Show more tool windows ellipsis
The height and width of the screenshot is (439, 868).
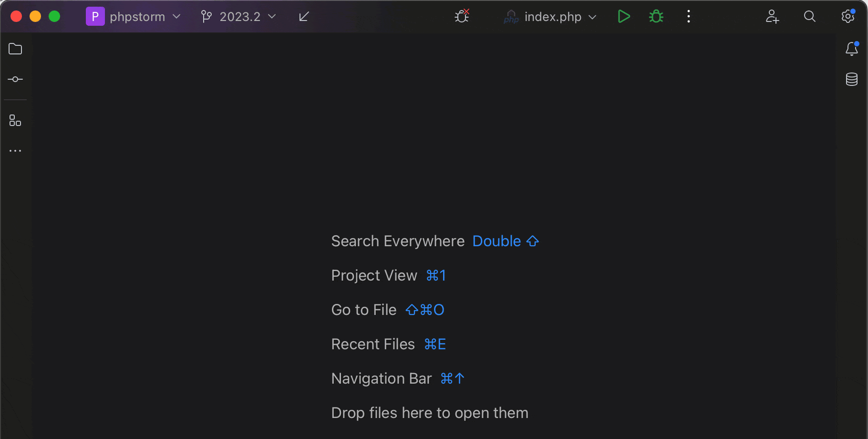[15, 151]
